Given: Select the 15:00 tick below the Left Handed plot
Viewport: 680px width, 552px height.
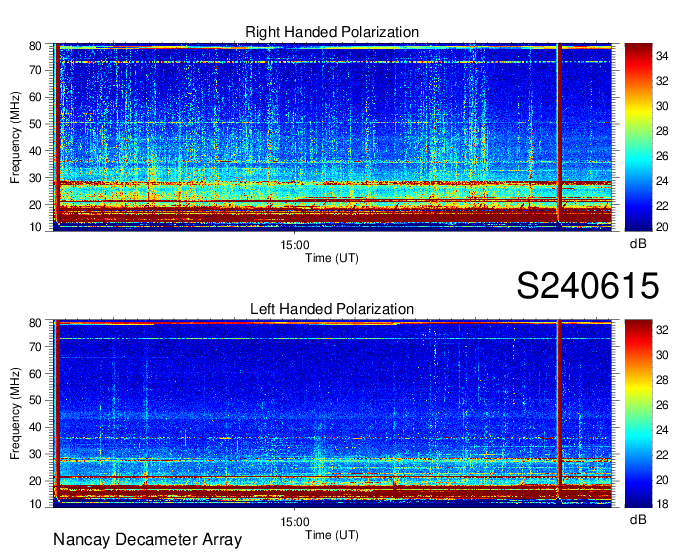Looking at the screenshot, I should 295,522.
